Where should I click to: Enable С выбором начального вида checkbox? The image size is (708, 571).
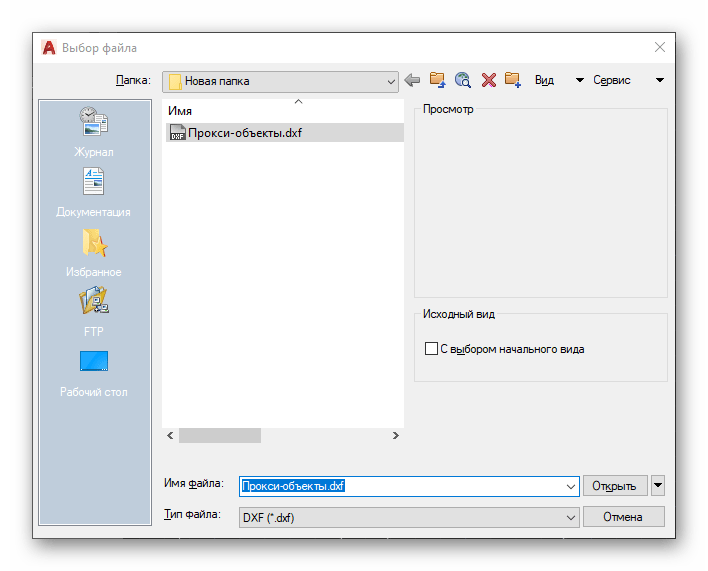pos(431,348)
